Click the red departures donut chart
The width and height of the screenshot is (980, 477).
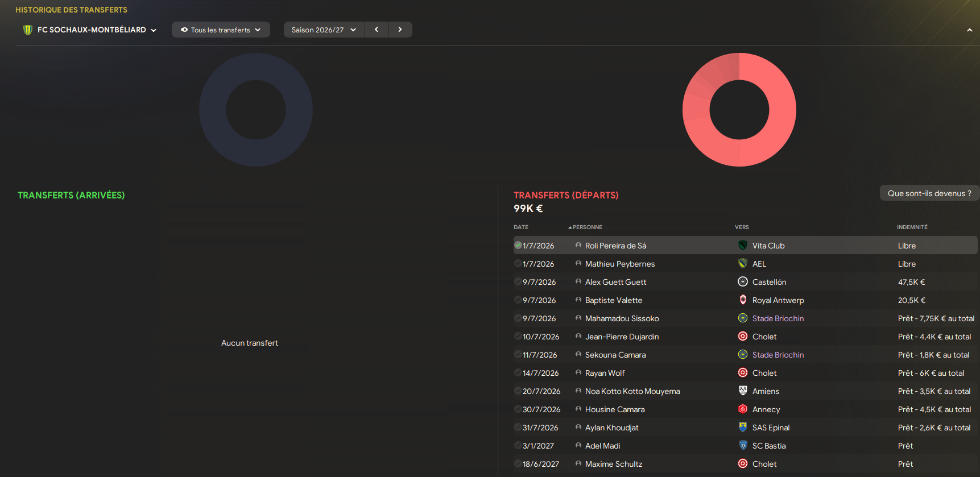pos(739,110)
